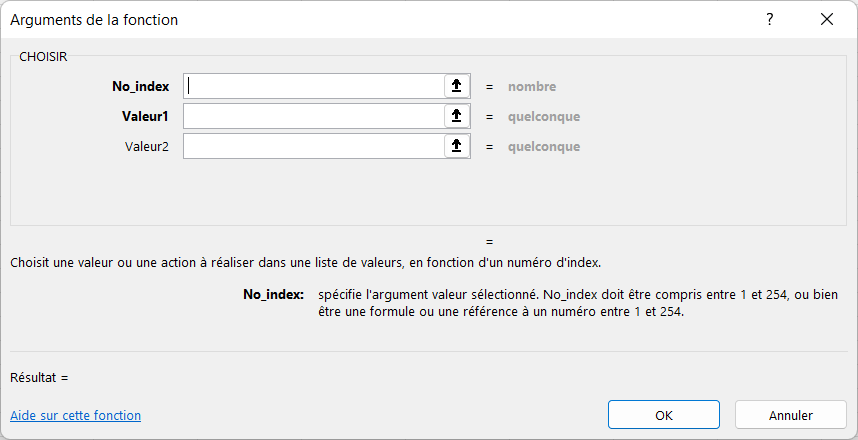Screen dimensions: 858x440
Task: Focus the No_index input field
Action: click(314, 86)
